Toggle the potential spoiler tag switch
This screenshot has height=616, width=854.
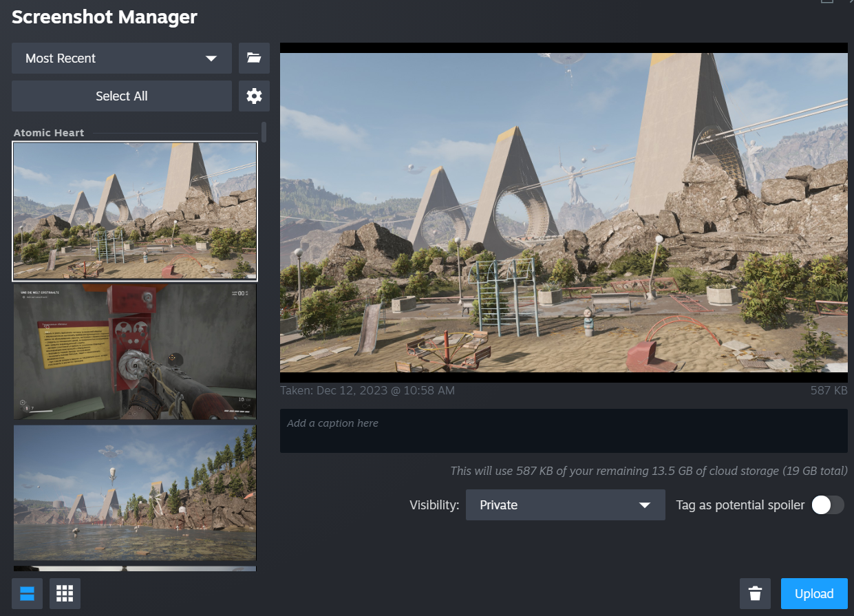[828, 505]
